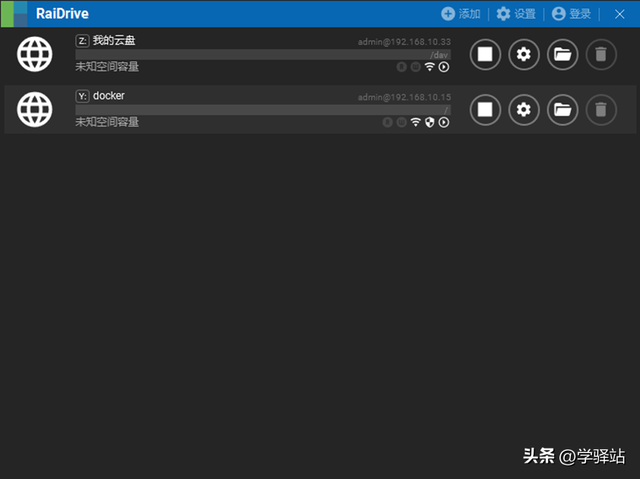Select the 我的云盘 drive name
Image resolution: width=640 pixels, height=479 pixels.
click(x=114, y=40)
